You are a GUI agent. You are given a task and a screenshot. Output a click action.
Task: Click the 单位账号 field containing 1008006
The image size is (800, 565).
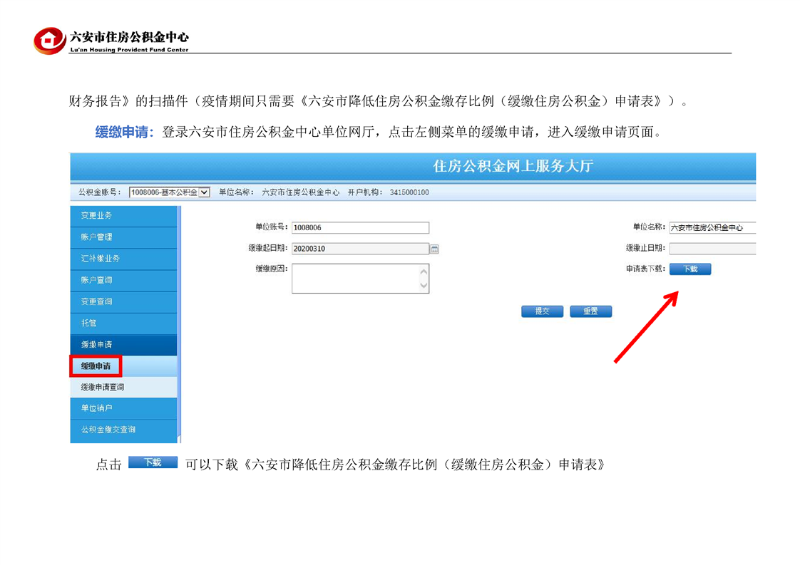(x=360, y=228)
